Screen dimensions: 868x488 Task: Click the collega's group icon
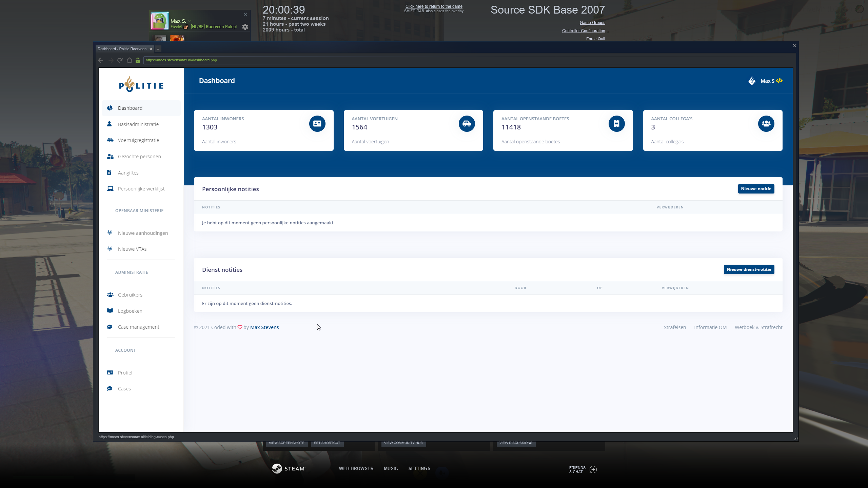click(x=766, y=124)
